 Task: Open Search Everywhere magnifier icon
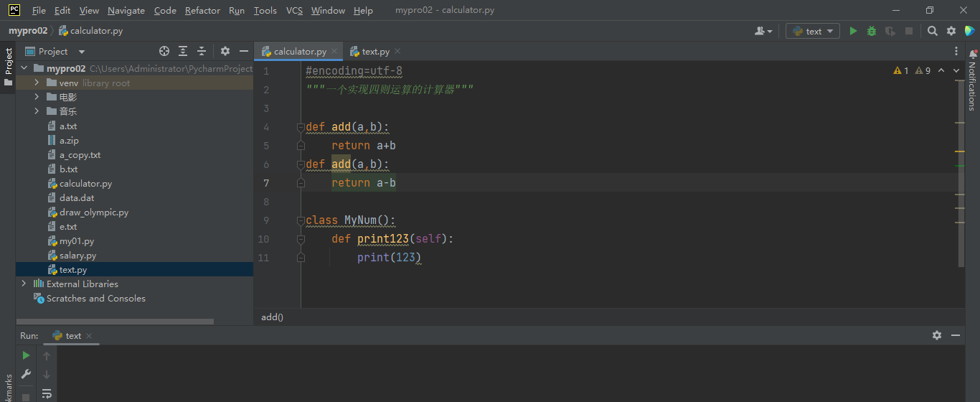[933, 31]
